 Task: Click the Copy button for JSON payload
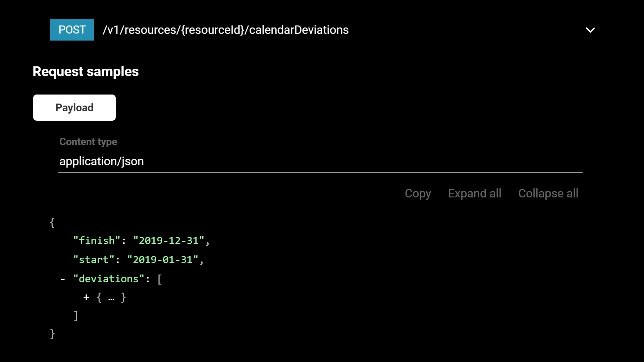pos(418,193)
